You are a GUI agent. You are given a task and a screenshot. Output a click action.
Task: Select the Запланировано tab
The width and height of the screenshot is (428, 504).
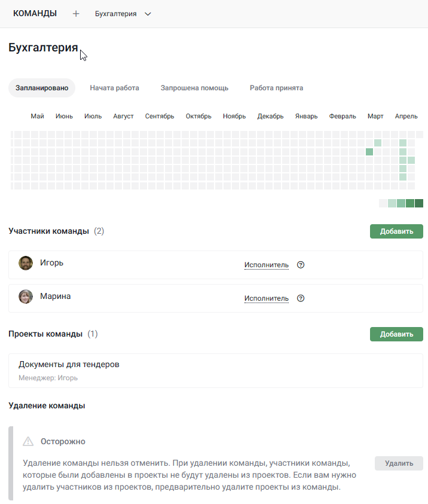coord(42,88)
